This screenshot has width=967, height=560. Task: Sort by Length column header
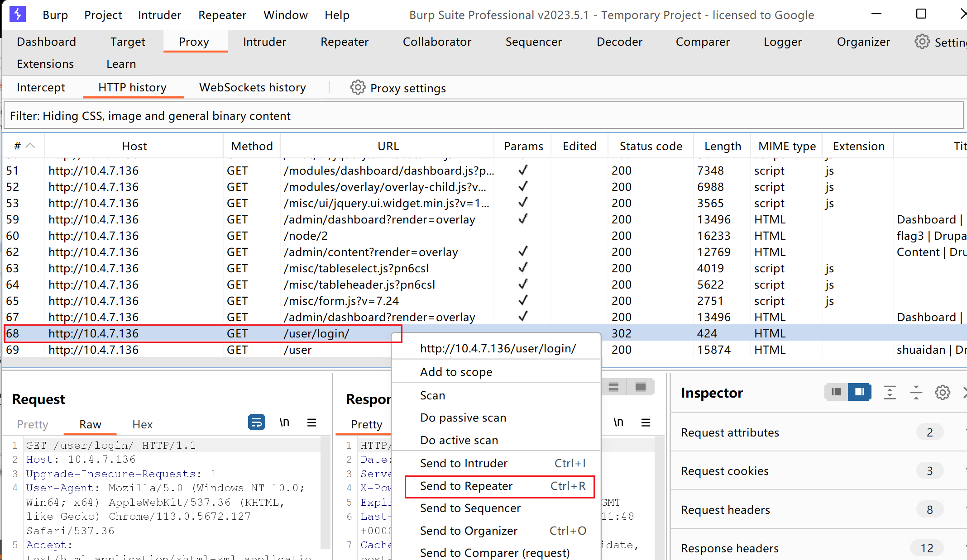point(723,146)
